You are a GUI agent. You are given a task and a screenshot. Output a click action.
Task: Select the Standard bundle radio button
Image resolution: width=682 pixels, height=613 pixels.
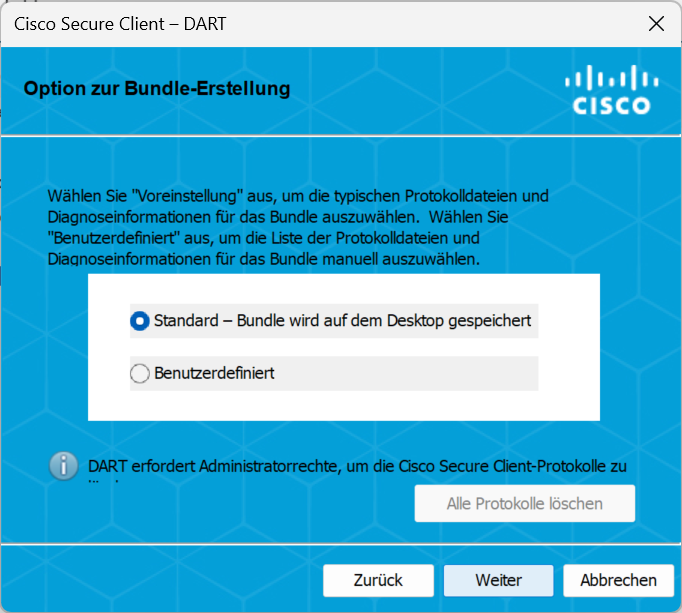[x=140, y=321]
